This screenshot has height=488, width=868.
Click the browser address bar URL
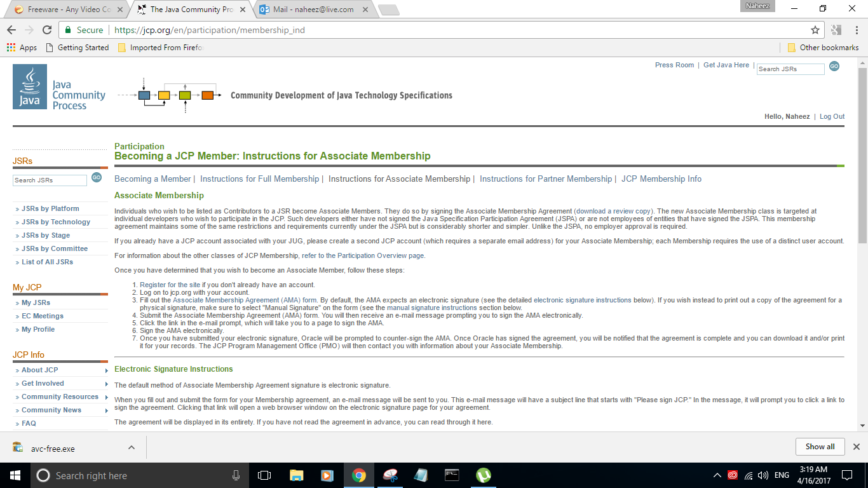pyautogui.click(x=210, y=30)
